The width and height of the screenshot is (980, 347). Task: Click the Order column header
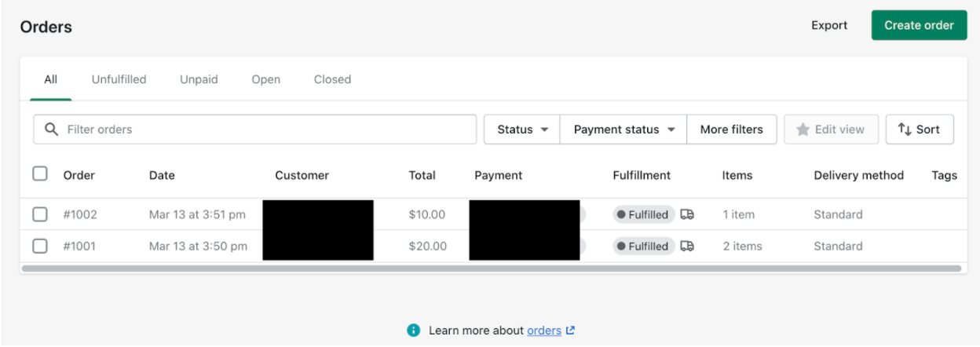coord(79,175)
